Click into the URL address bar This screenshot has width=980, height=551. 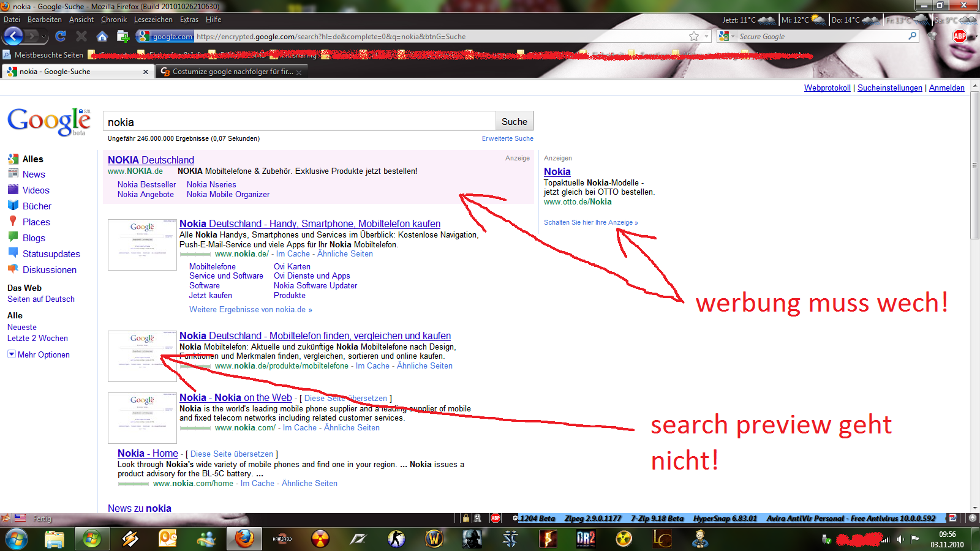point(441,36)
